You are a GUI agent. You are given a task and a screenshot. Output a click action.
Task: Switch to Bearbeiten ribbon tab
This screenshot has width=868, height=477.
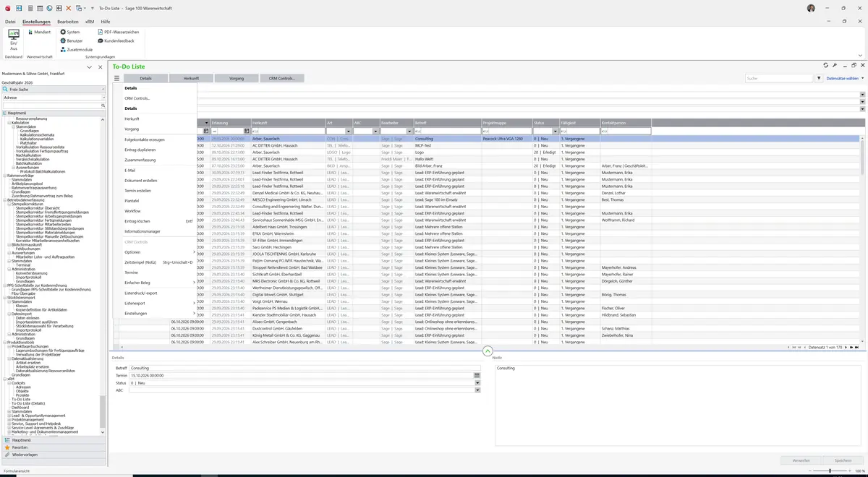pos(68,22)
